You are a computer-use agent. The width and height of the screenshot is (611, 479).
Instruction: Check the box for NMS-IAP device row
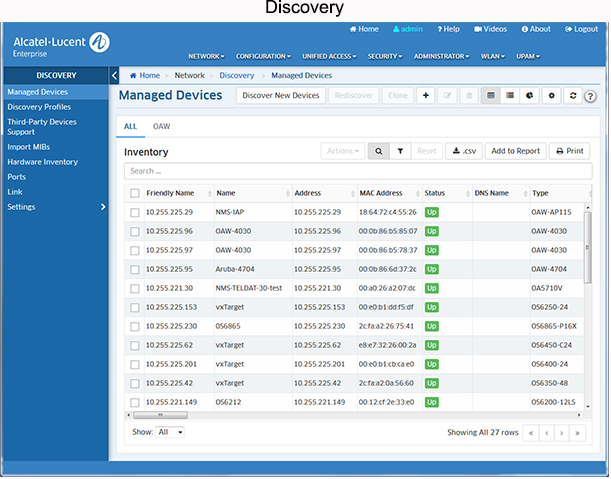[x=134, y=213]
